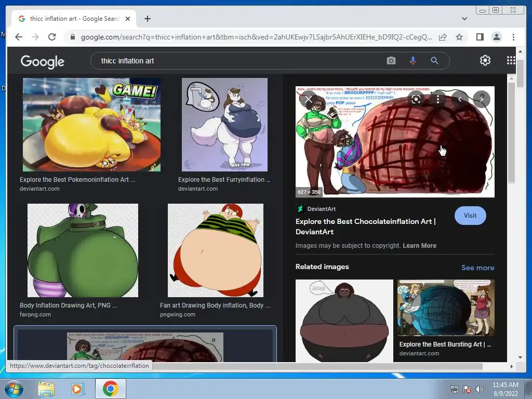Click 'Body Inflation Drawing Art, PNG' caption
The image size is (532, 399).
(x=69, y=305)
